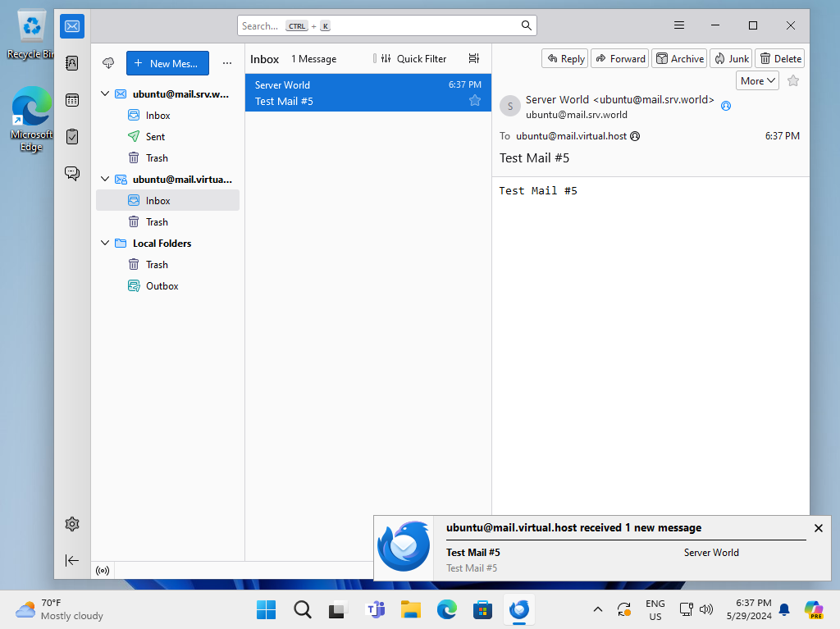
Task: Open the Thunderbird hamburger menu
Action: [678, 25]
